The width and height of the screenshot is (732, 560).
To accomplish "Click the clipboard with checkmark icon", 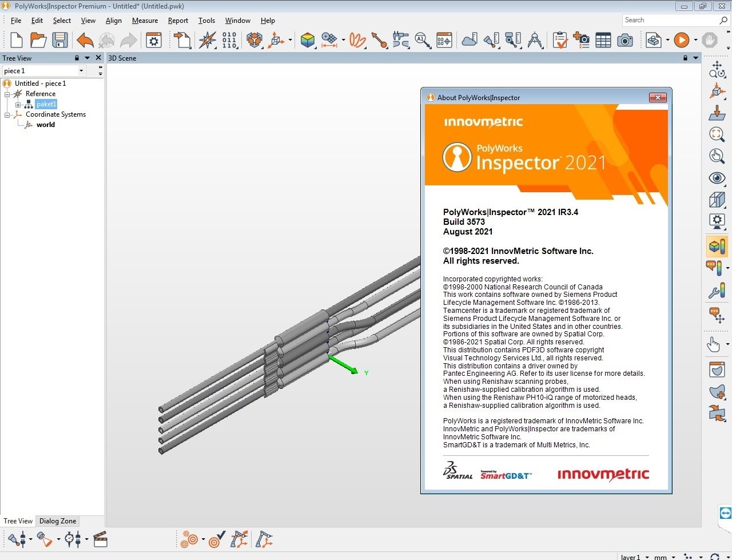I will tap(560, 40).
